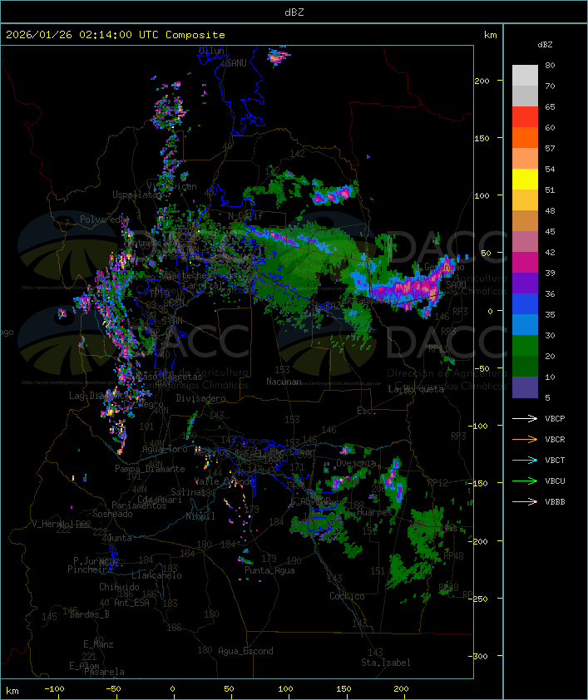This screenshot has height=700, width=588.
Task: Click the 200 tick on the horizontal axis
Action: click(x=401, y=689)
